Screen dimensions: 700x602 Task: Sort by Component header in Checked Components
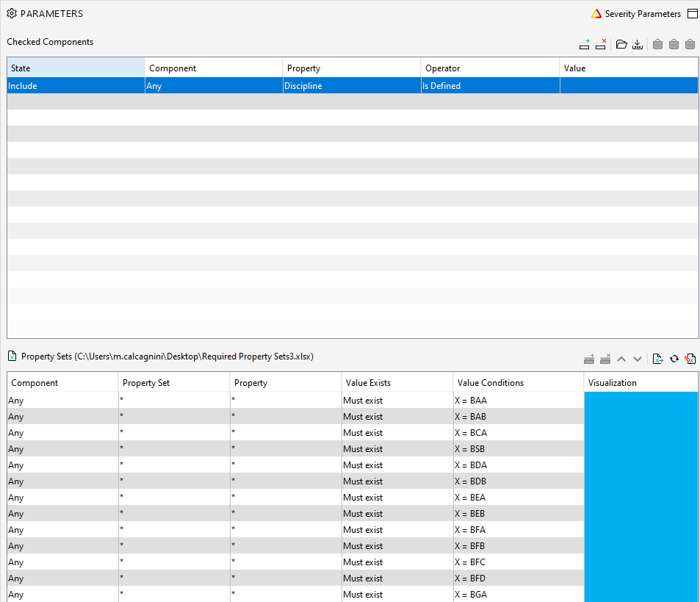pyautogui.click(x=214, y=68)
